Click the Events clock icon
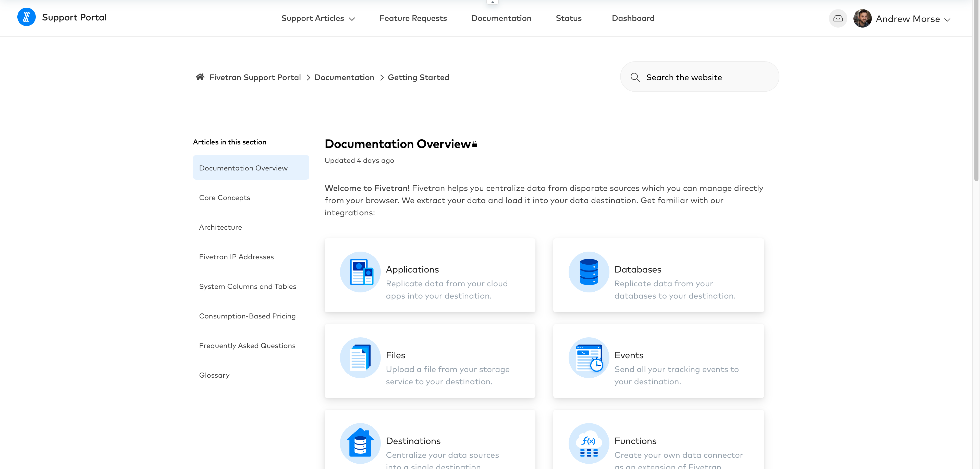Screen dimensions: 980x469 point(589,357)
